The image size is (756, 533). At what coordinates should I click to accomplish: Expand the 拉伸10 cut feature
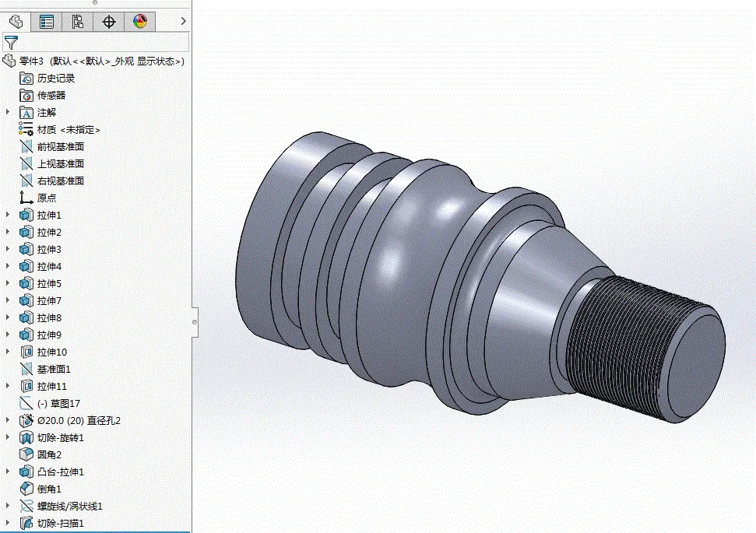point(7,352)
